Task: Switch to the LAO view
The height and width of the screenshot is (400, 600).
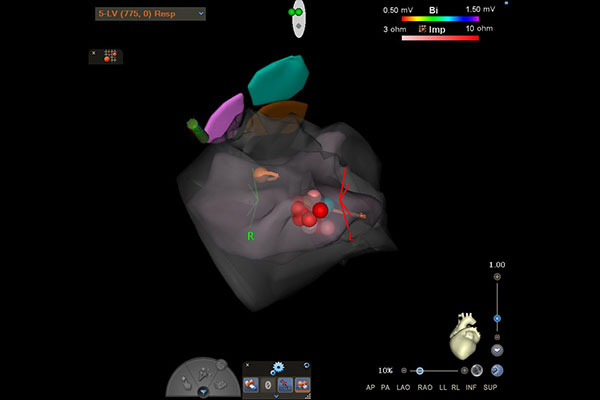Action: (403, 385)
